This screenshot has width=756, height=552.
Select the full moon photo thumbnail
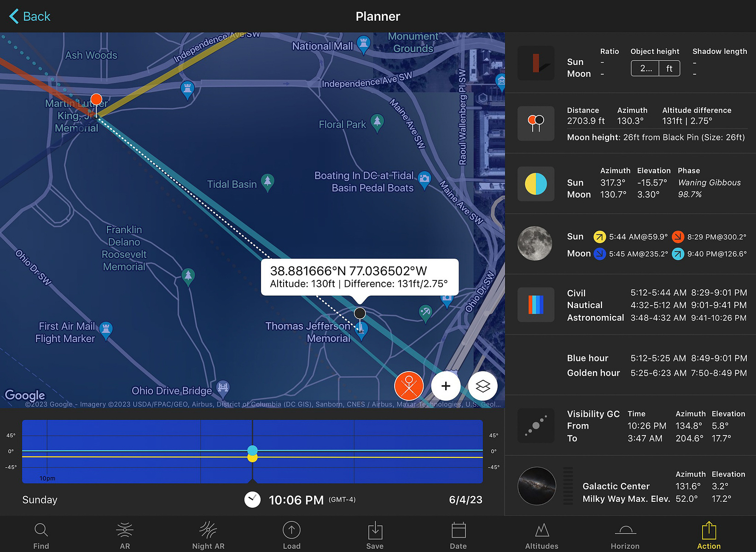point(535,244)
